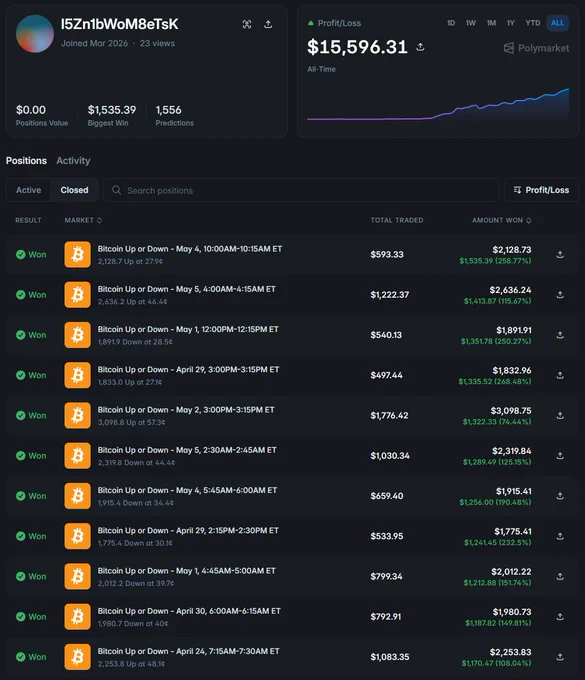
Task: Click the search magnifier icon
Action: pyautogui.click(x=116, y=190)
